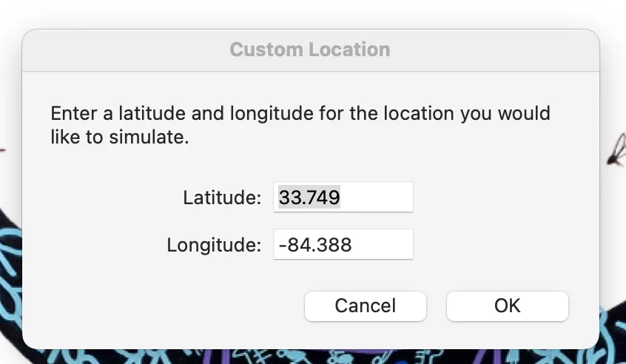Click the dark sketch mark at right edge

[x=617, y=149]
